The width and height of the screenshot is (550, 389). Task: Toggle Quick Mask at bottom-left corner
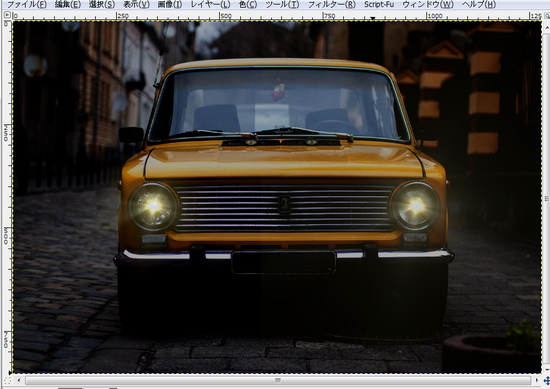point(7,380)
